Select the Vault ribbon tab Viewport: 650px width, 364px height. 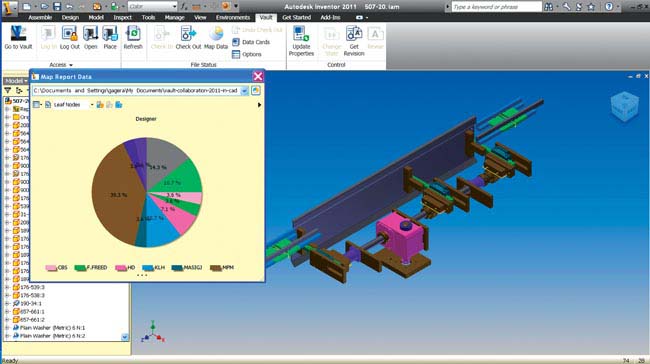click(266, 17)
